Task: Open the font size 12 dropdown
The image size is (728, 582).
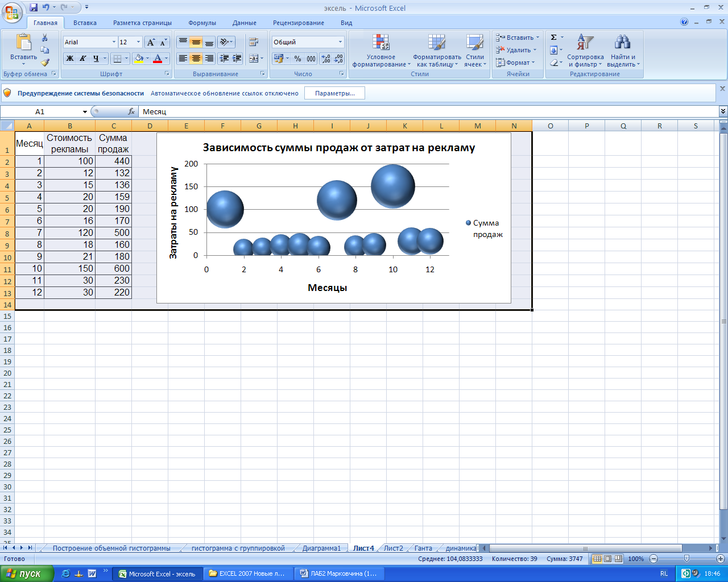Action: [x=138, y=42]
